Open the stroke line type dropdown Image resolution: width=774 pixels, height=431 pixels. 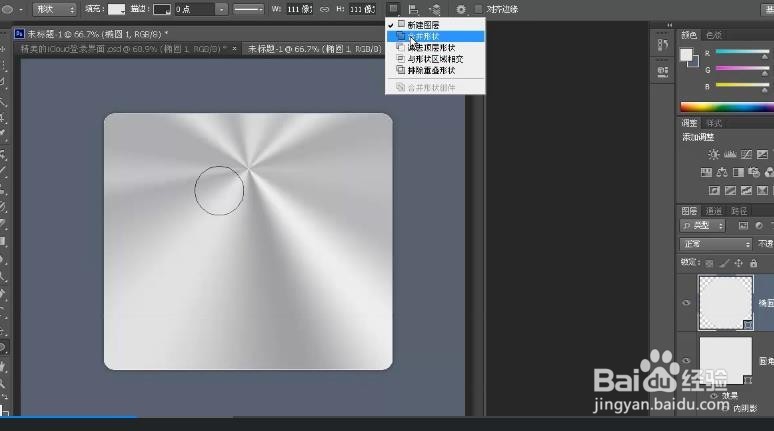click(248, 9)
